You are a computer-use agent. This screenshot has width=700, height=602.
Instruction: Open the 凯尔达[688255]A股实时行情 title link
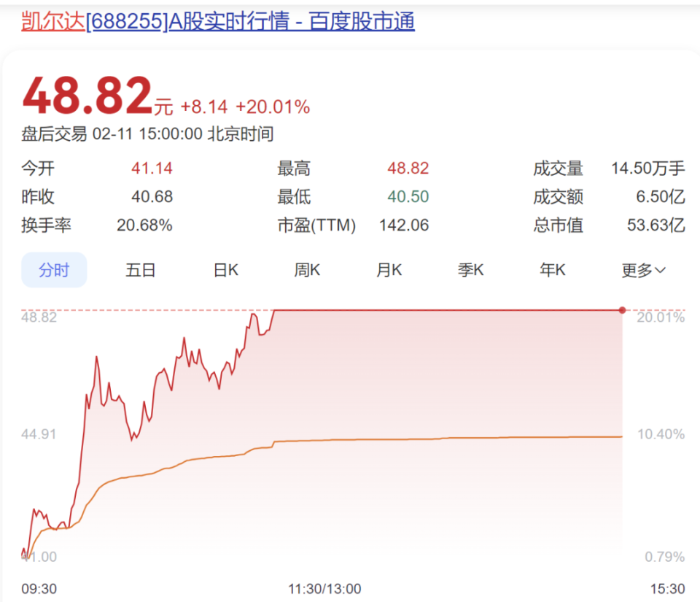tap(218, 21)
